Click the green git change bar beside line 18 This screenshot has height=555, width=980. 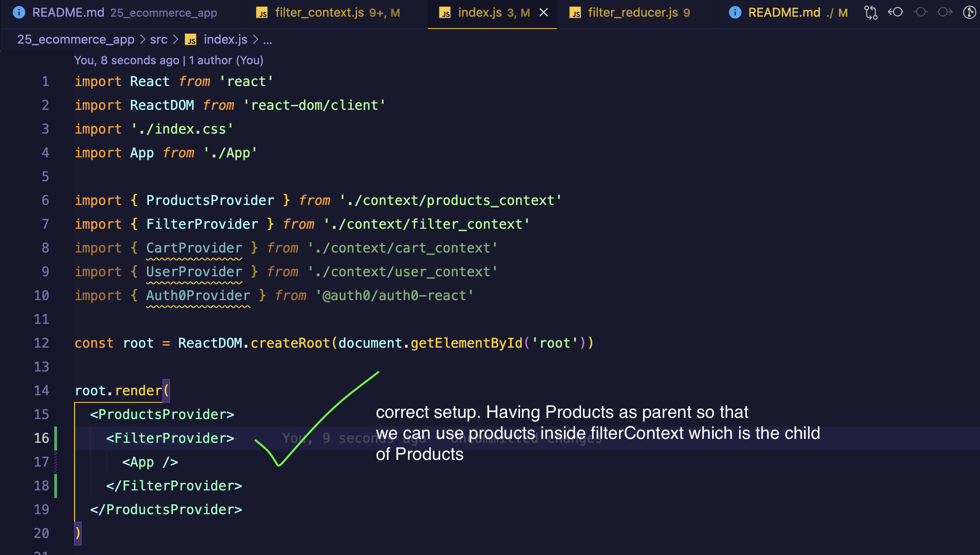[56, 486]
